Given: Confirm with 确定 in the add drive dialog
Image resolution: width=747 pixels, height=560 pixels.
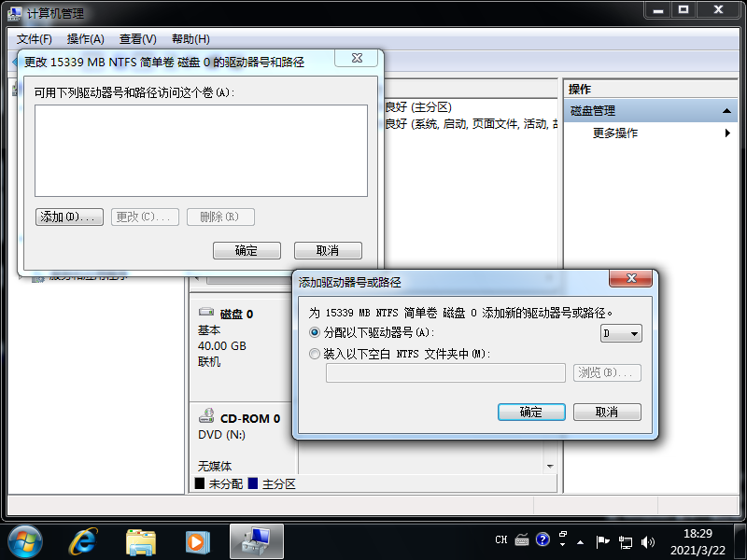Looking at the screenshot, I should tap(531, 412).
